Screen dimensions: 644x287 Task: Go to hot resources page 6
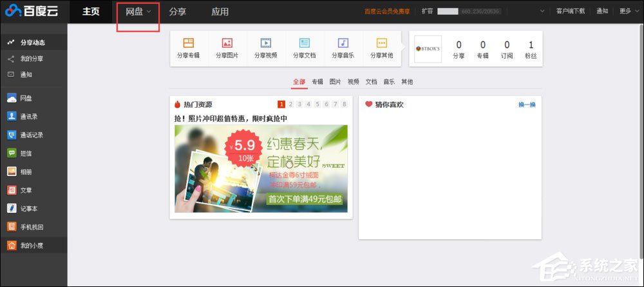point(327,104)
